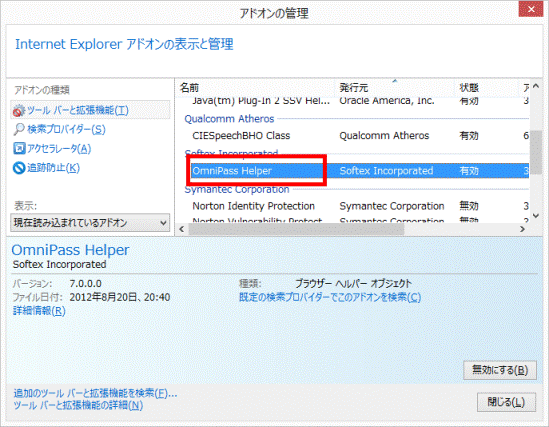Click the search providers magnifier icon
The image size is (549, 427).
pos(19,129)
